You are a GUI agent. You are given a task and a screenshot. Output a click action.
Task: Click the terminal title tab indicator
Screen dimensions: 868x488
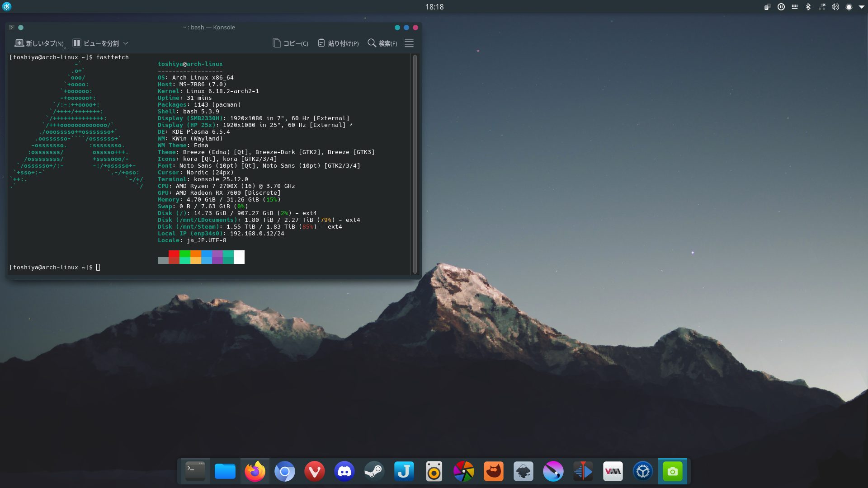[x=12, y=28]
